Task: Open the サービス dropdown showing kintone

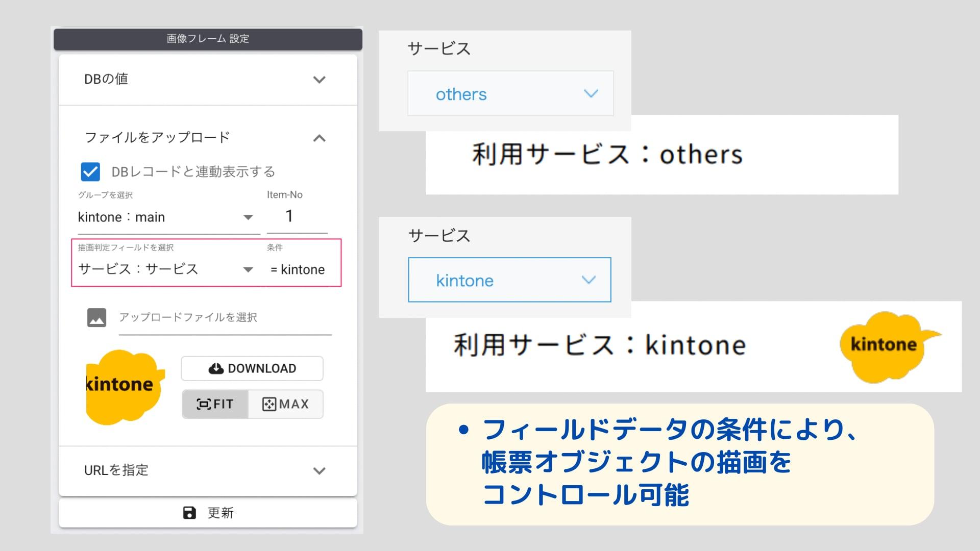Action: click(509, 280)
